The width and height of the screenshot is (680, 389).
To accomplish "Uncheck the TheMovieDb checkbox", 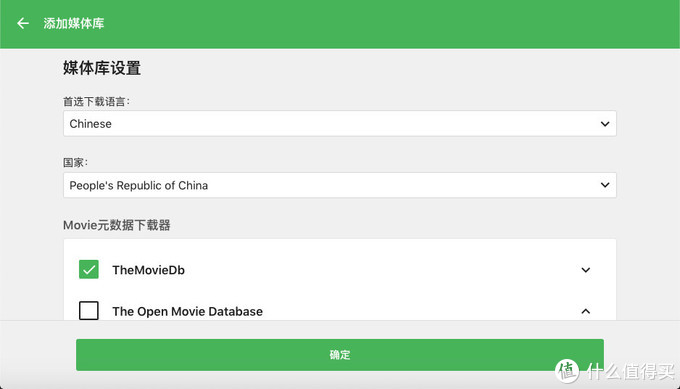I will pyautogui.click(x=89, y=269).
